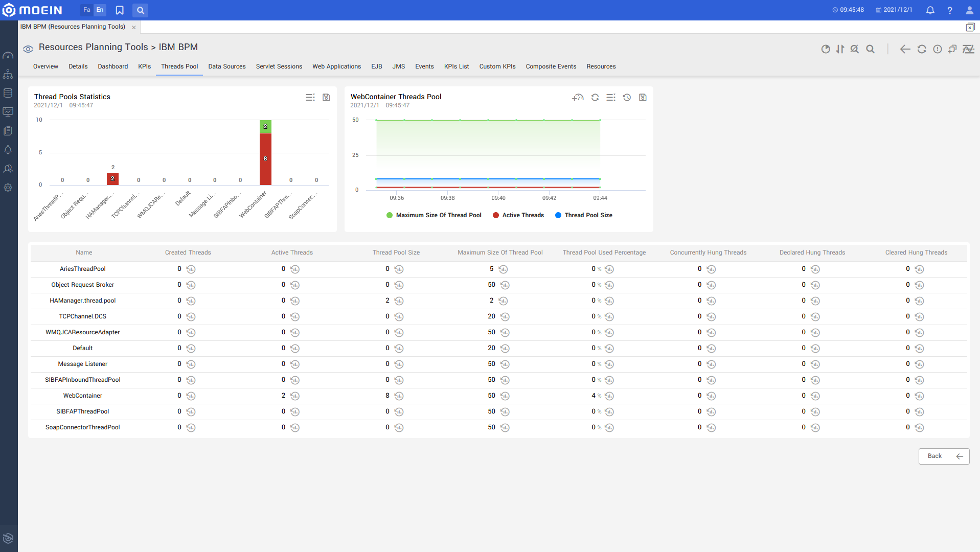
Task: Open chart icon for WebContainer Used Percentage
Action: click(x=609, y=396)
